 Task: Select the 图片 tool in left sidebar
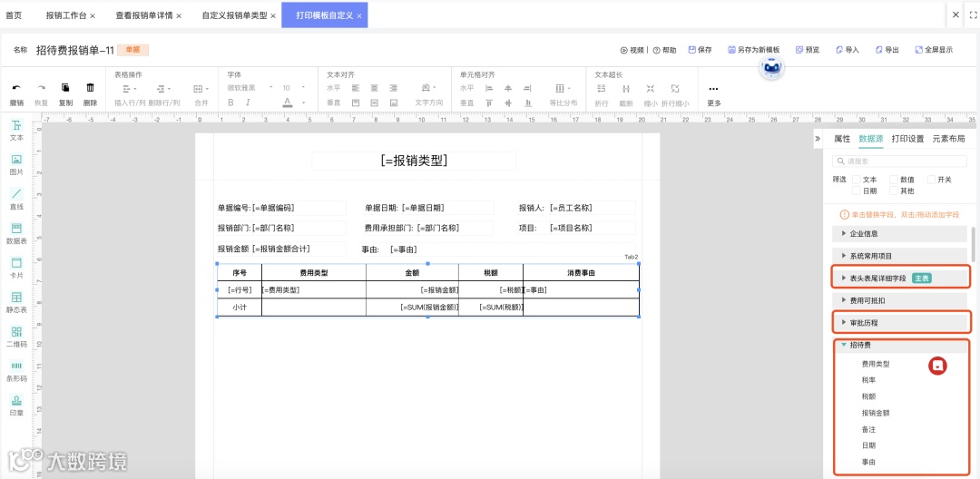pyautogui.click(x=17, y=165)
